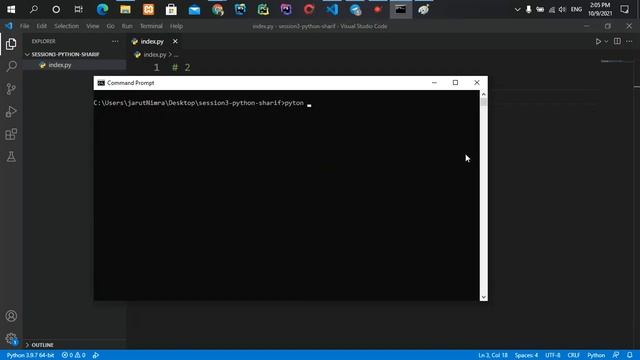The height and width of the screenshot is (360, 640).
Task: Click the Command Prompt title bar icon
Action: click(101, 83)
